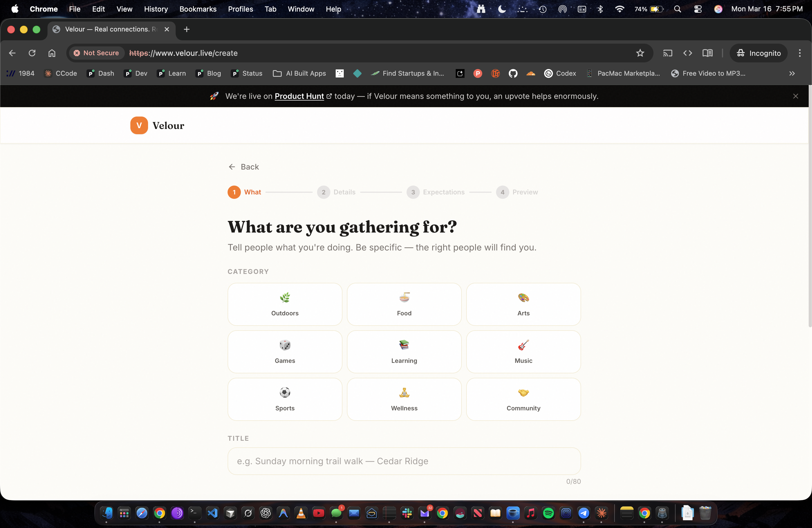Open the History menu

click(x=155, y=9)
